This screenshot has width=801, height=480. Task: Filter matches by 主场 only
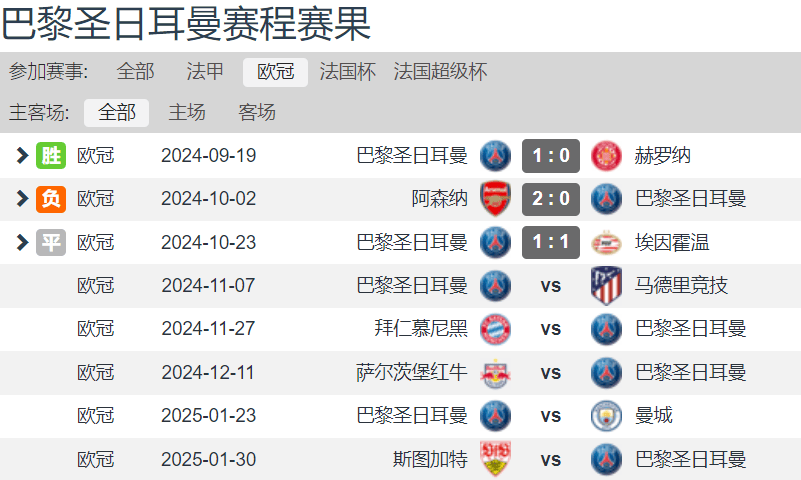point(187,112)
